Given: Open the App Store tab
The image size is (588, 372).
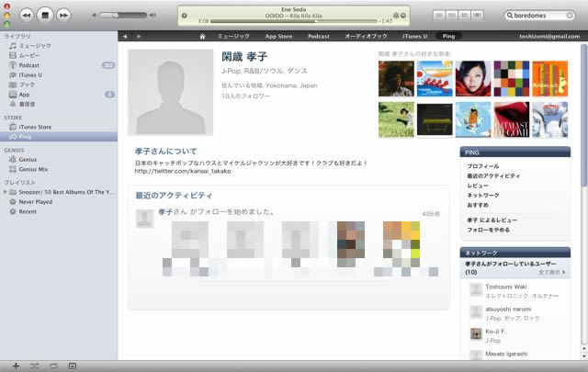Looking at the screenshot, I should pos(278,37).
